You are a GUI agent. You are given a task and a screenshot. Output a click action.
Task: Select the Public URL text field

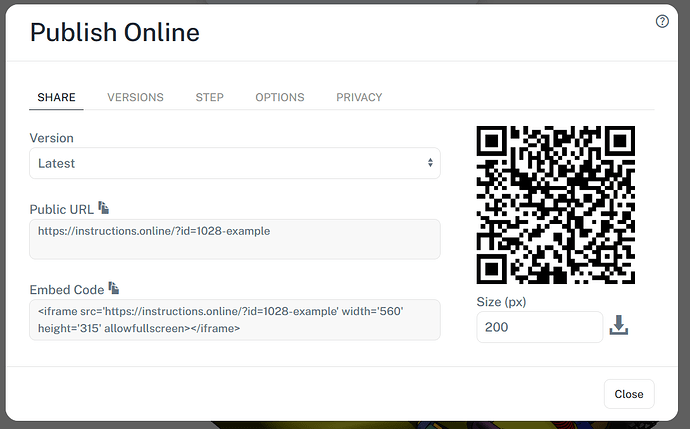point(235,239)
